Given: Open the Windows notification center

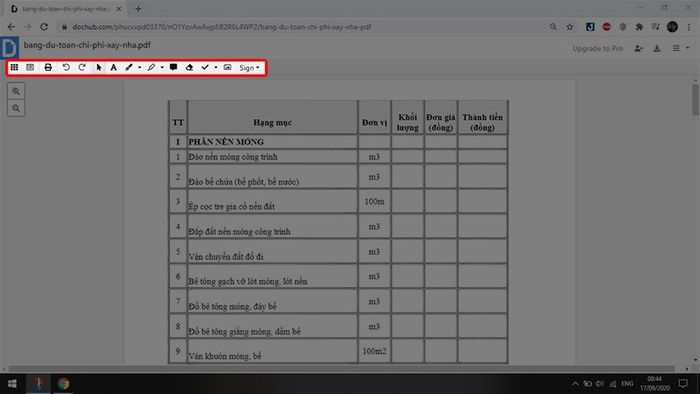Looking at the screenshot, I should pyautogui.click(x=683, y=383).
